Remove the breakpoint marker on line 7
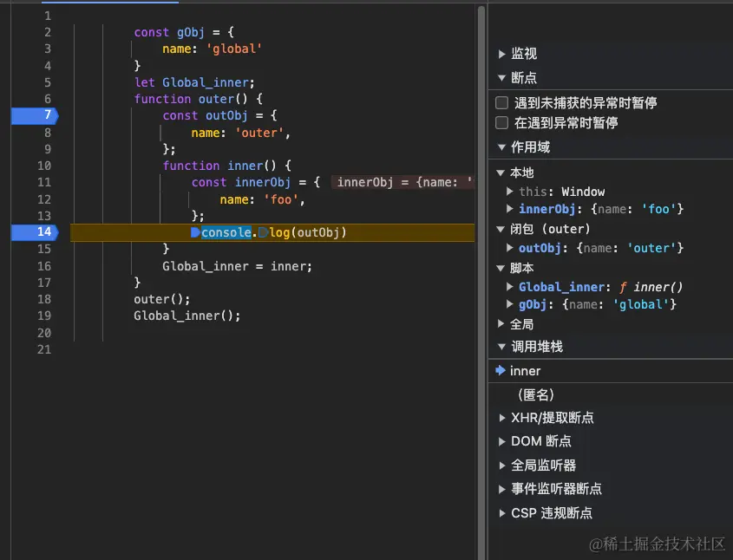The height and width of the screenshot is (560, 733). [33, 115]
